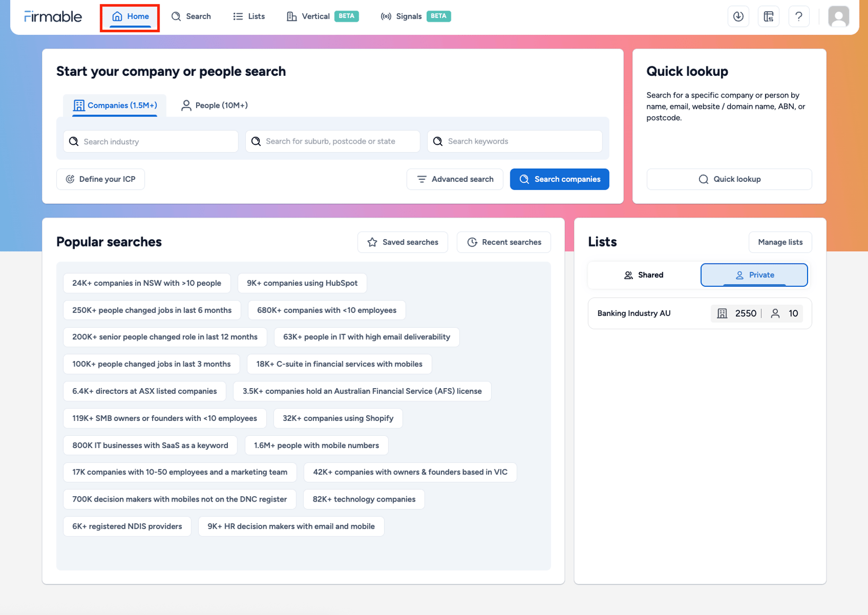Open the downloads icon in the top right
This screenshot has height=615, width=868.
738,16
